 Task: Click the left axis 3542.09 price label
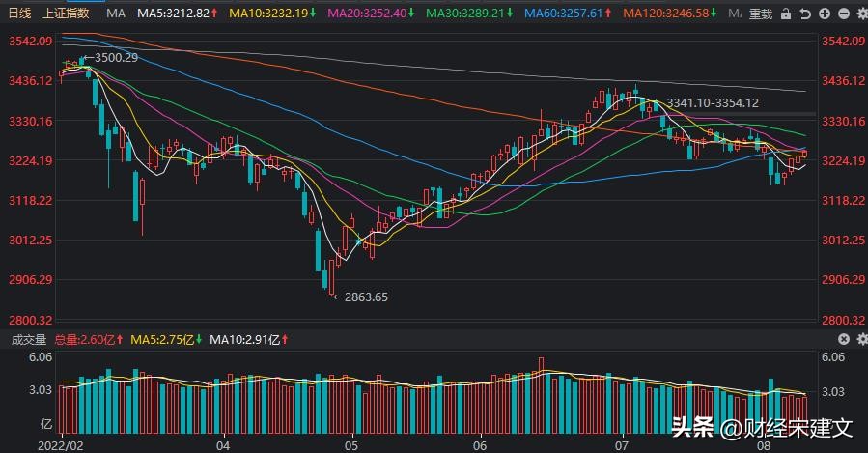31,41
